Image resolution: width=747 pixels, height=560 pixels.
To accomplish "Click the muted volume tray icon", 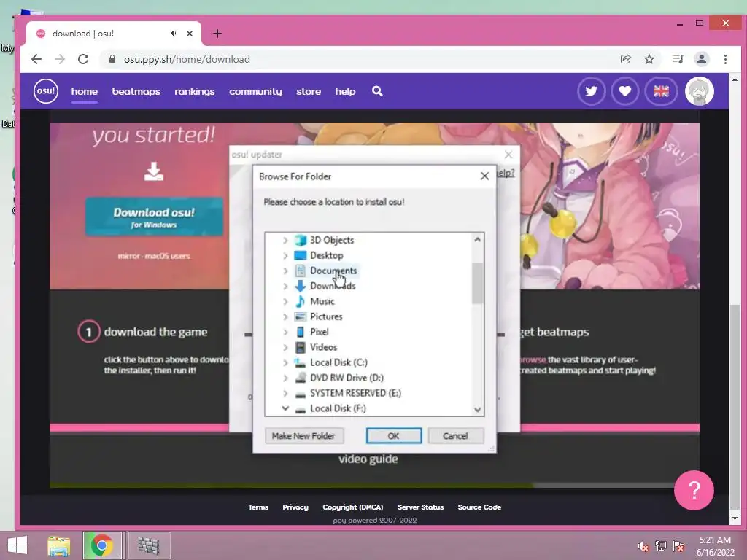I will click(x=643, y=546).
